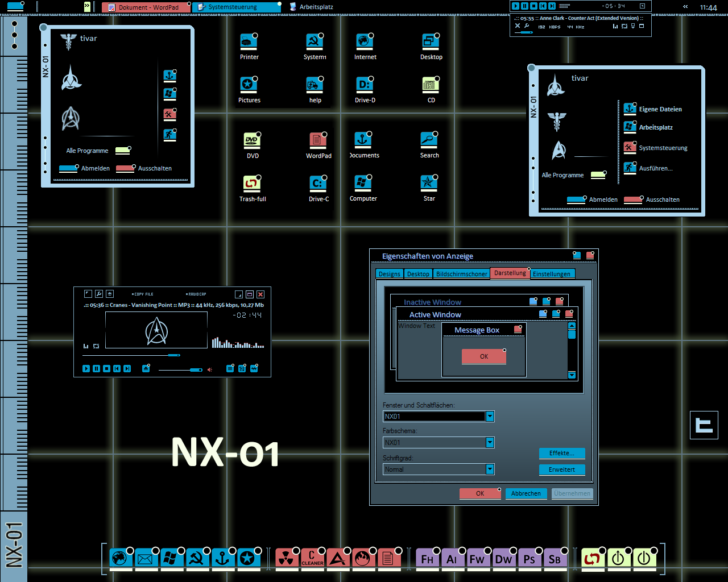
Task: Open the wrench settings icon in the large player
Action: (99, 294)
